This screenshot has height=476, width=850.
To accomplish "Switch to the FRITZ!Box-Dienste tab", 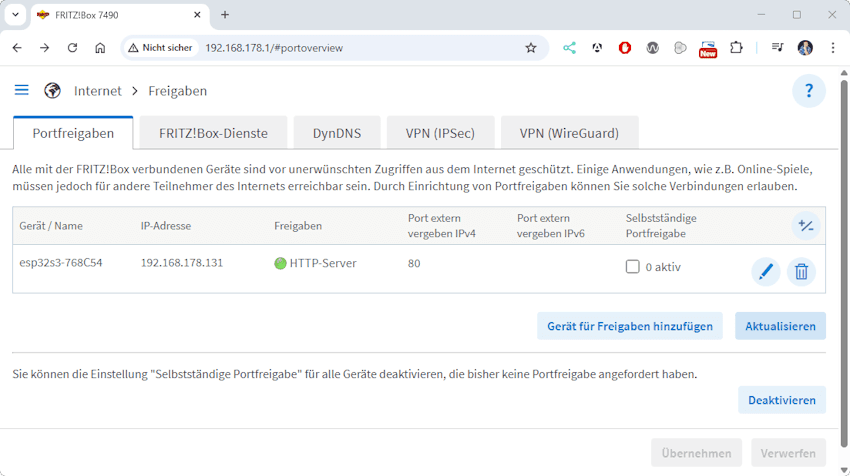I will click(x=213, y=133).
